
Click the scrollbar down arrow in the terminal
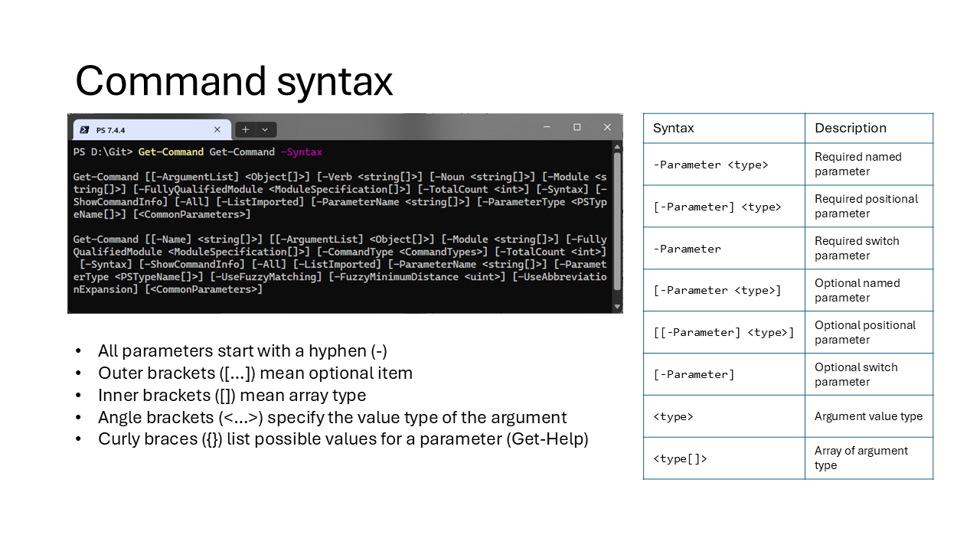617,307
